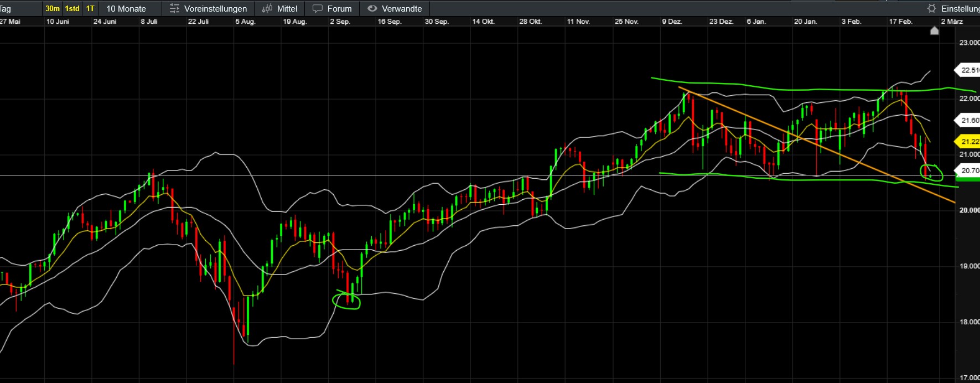Click the 8 Juli date label
Image resolution: width=980 pixels, height=383 pixels.
tap(149, 22)
